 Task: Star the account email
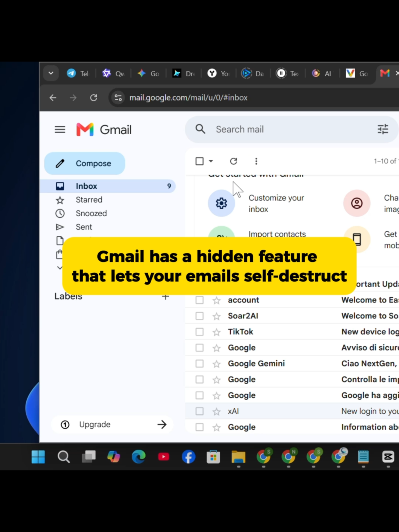click(217, 300)
